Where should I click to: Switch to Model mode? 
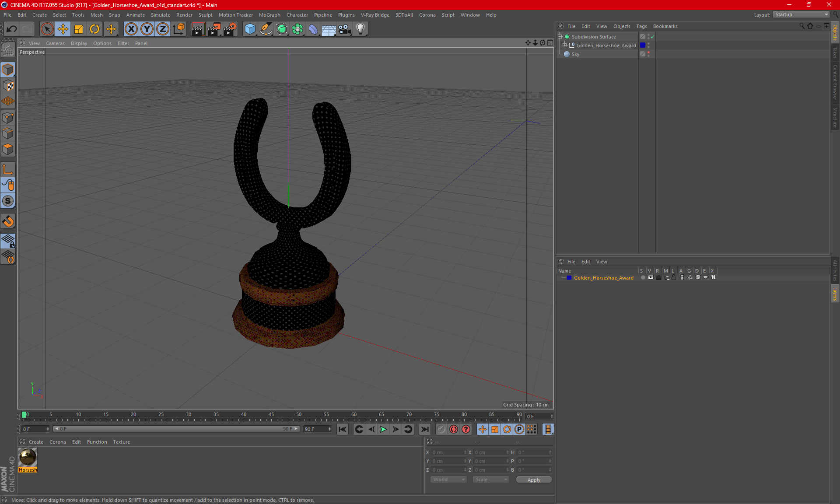point(8,70)
